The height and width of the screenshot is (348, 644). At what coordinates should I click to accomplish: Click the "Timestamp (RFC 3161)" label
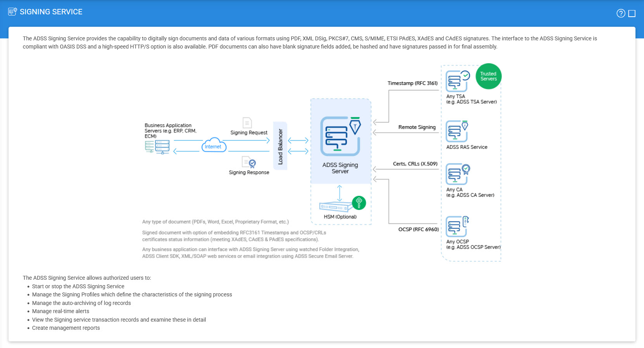coord(413,83)
